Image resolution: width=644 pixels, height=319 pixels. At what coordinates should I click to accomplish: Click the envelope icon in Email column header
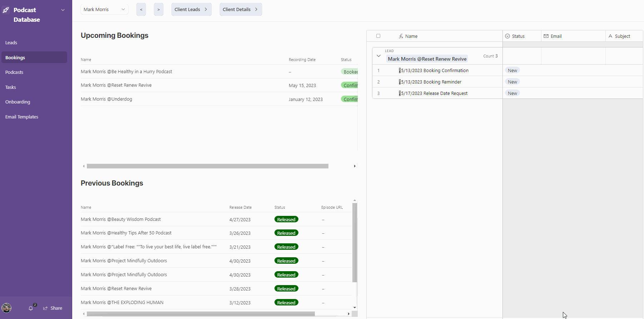[546, 36]
